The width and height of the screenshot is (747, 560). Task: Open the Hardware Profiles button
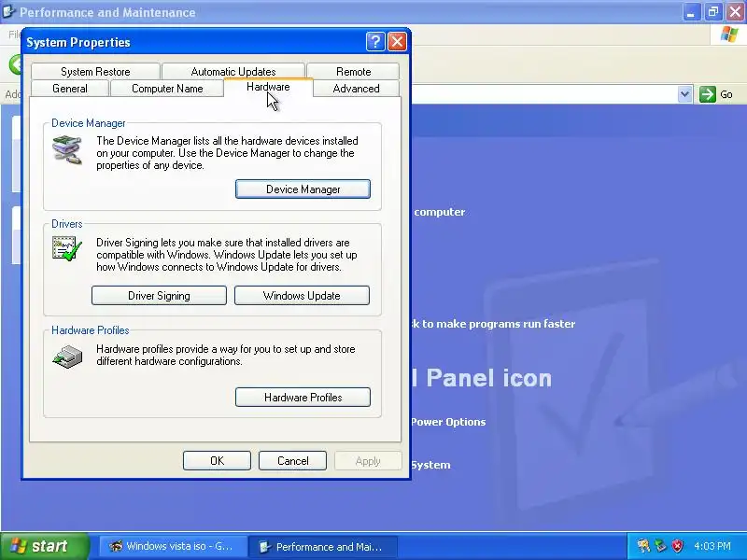303,398
